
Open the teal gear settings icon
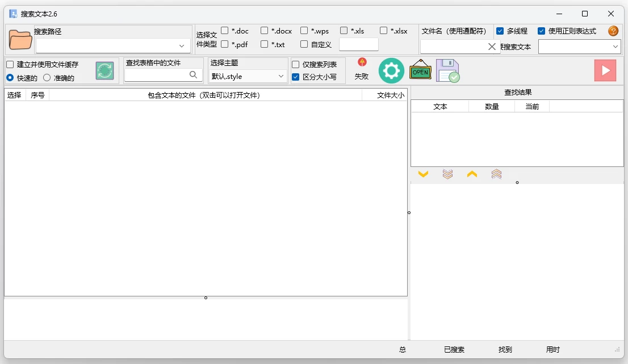coord(391,70)
